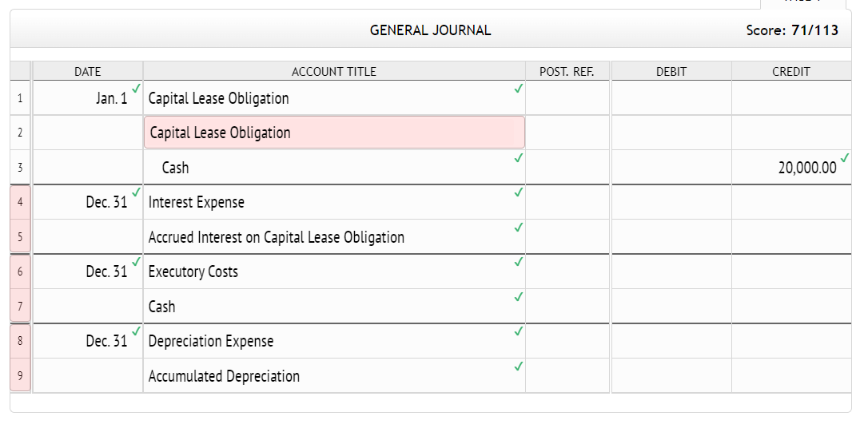Click the Cash account in row 7

coord(334,306)
